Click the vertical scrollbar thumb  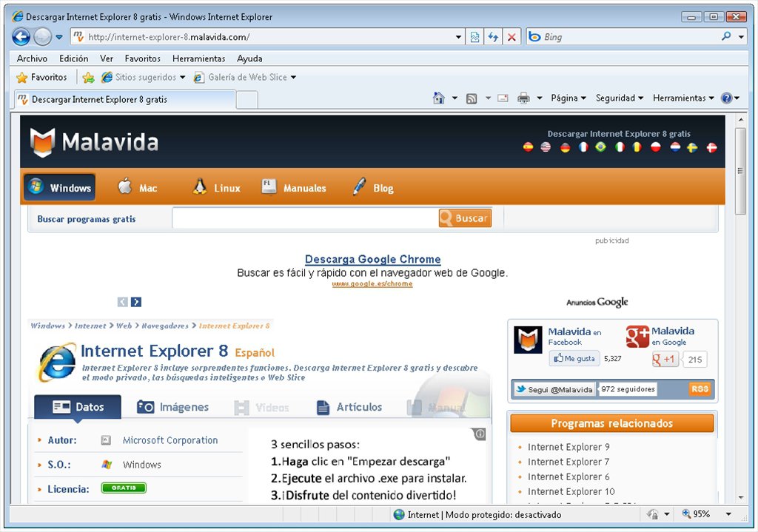pyautogui.click(x=739, y=170)
